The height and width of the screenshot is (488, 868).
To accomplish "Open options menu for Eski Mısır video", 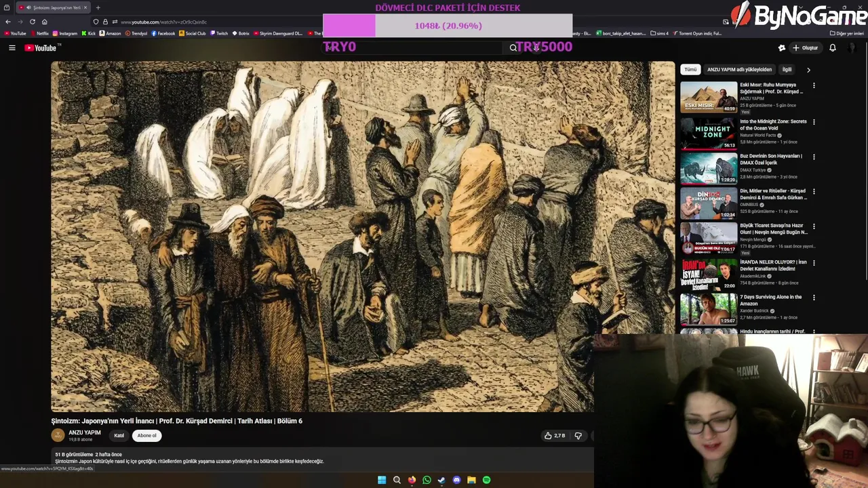I will pos(814,86).
